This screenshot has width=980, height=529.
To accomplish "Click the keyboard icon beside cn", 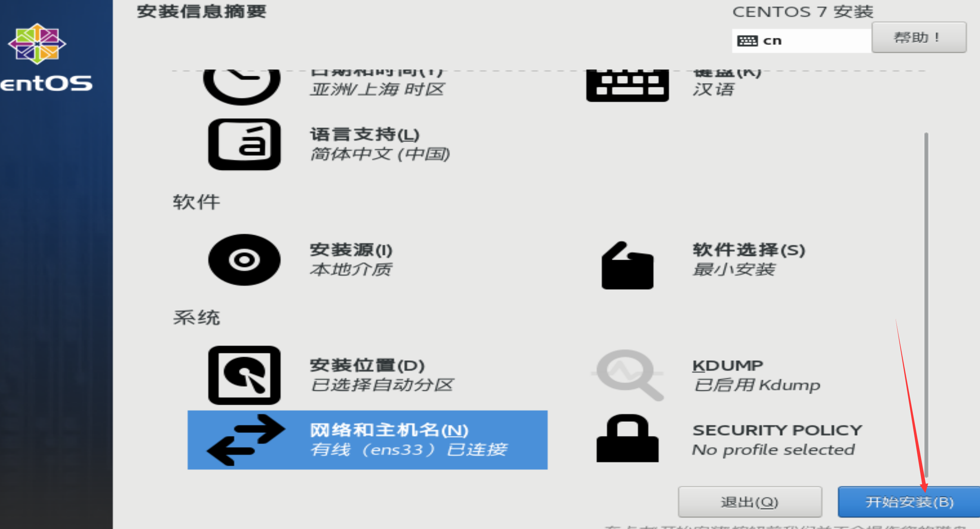I will coord(747,41).
